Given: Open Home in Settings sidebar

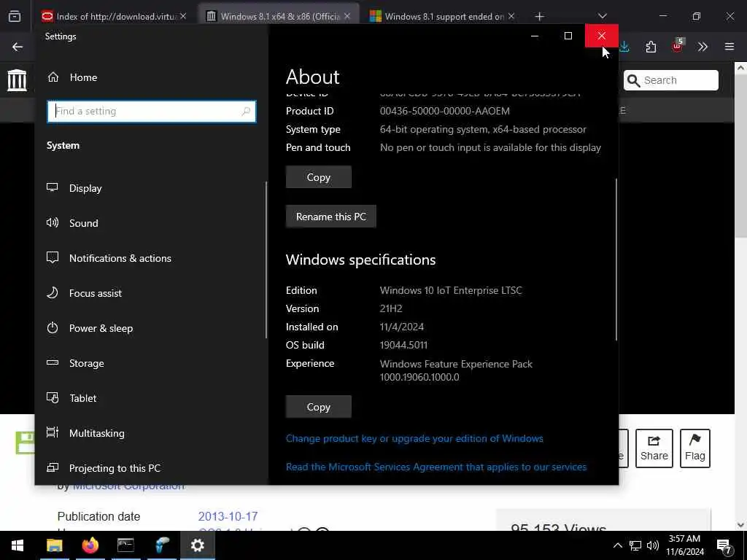Looking at the screenshot, I should tap(72, 77).
